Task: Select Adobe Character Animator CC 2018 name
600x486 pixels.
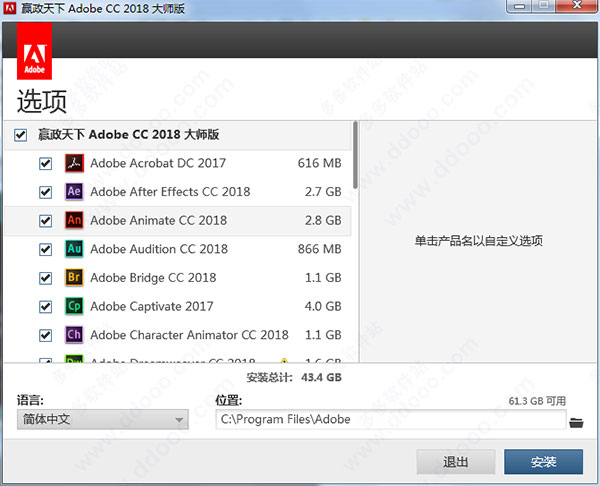Action: [189, 335]
